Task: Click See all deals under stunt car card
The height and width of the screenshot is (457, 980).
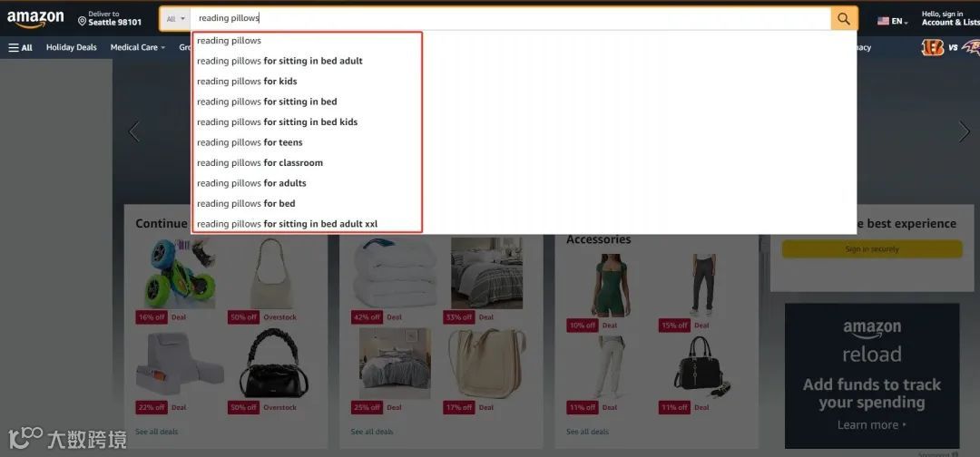Action: click(157, 432)
